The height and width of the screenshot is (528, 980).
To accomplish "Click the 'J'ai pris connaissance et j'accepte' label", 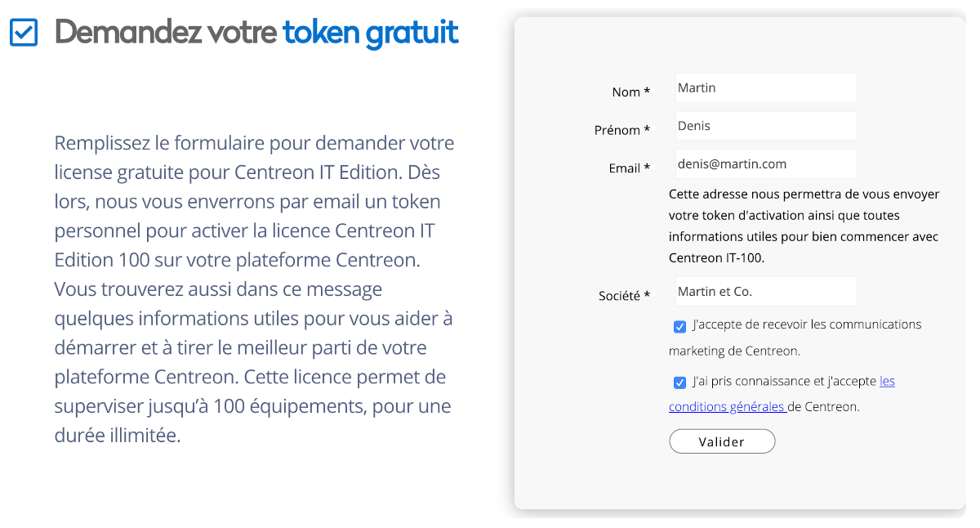I will 784,381.
